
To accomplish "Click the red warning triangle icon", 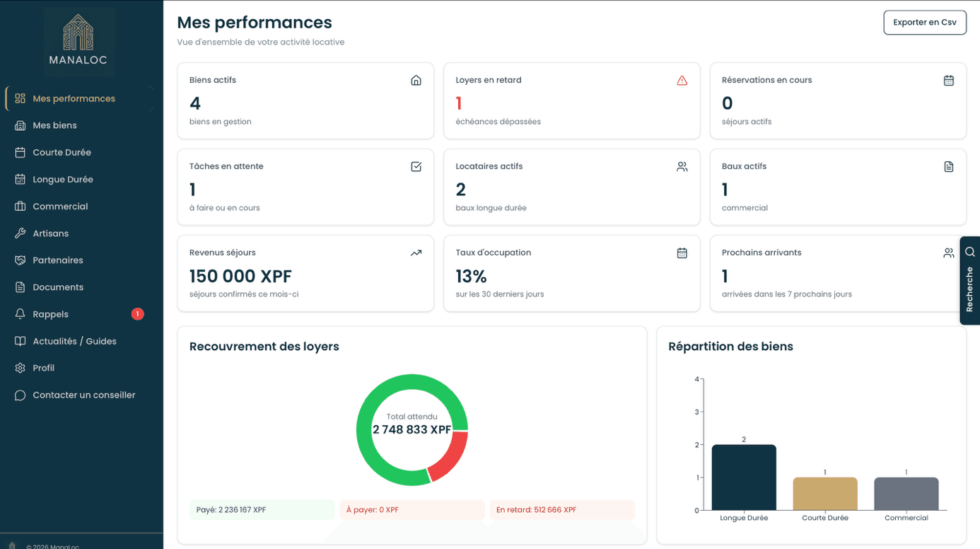I will [x=682, y=81].
